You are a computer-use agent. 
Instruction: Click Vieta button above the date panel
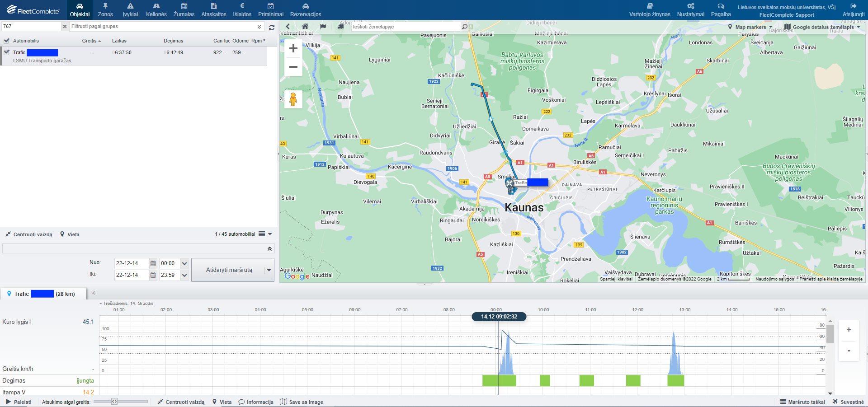70,234
